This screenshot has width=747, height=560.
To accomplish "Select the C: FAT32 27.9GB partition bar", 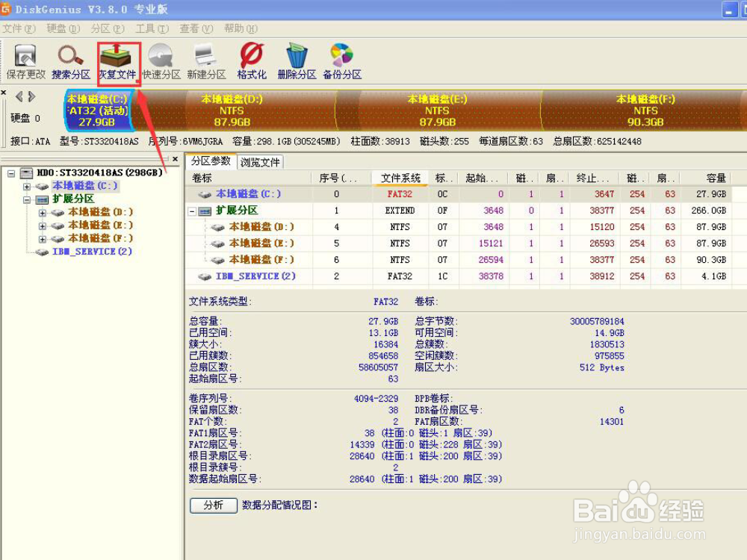I will (x=98, y=111).
